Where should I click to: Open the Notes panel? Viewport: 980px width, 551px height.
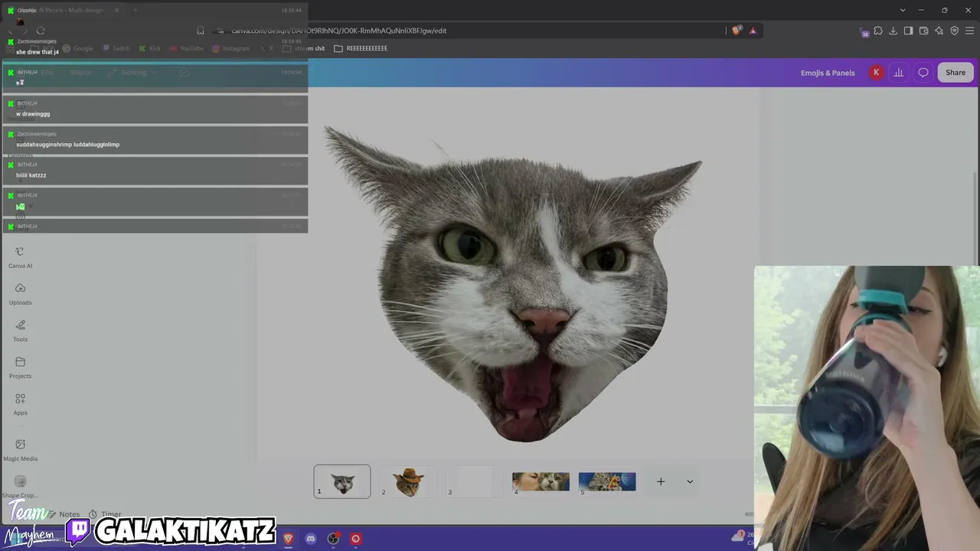coord(64,514)
